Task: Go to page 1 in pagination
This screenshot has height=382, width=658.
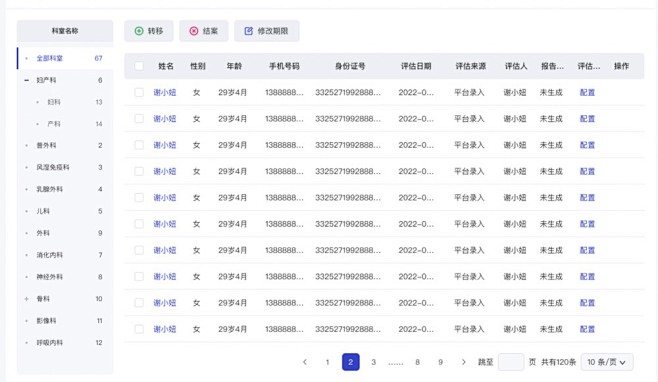Action: point(327,362)
